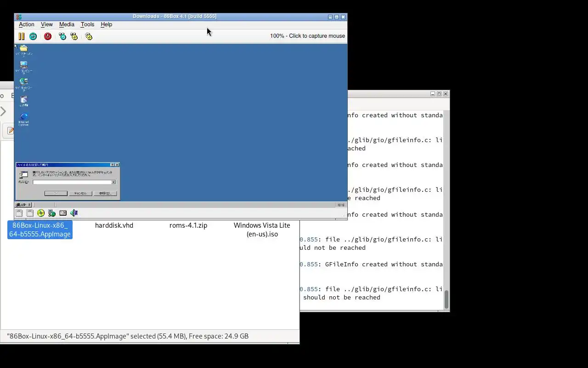Select harddisk.vhd in the file manager
Screen dimensions: 588x368
tap(114, 225)
